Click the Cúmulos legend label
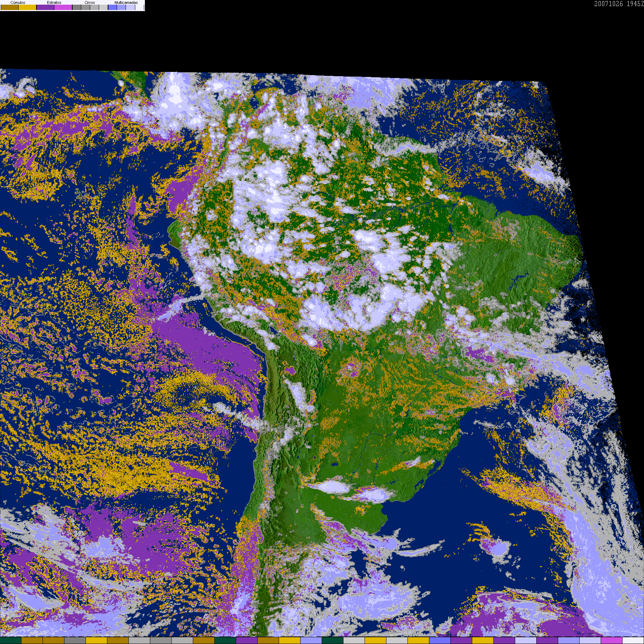The height and width of the screenshot is (644, 644). click(18, 3)
